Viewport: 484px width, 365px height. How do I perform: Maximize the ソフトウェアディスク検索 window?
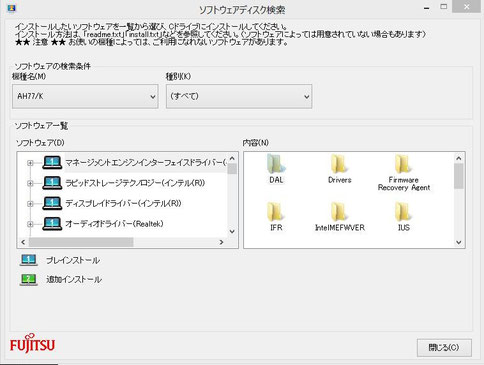[x=444, y=7]
